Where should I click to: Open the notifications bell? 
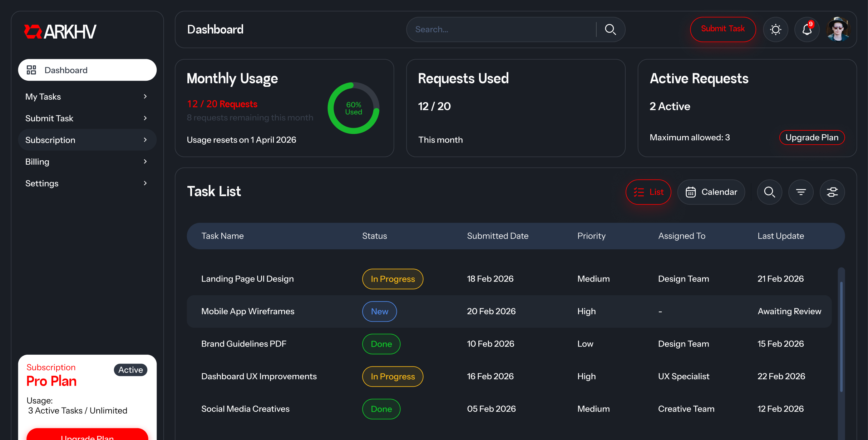pos(807,29)
